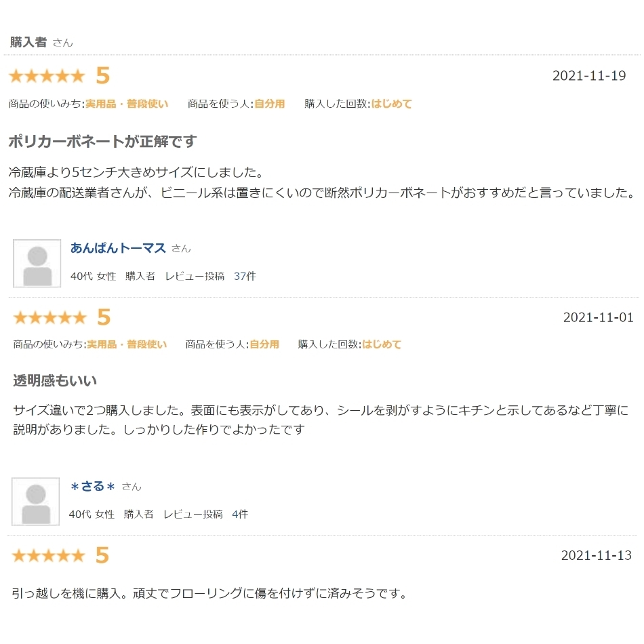Click the avatar icon of ＊さる＊
The image size is (644, 644).
tap(36, 502)
